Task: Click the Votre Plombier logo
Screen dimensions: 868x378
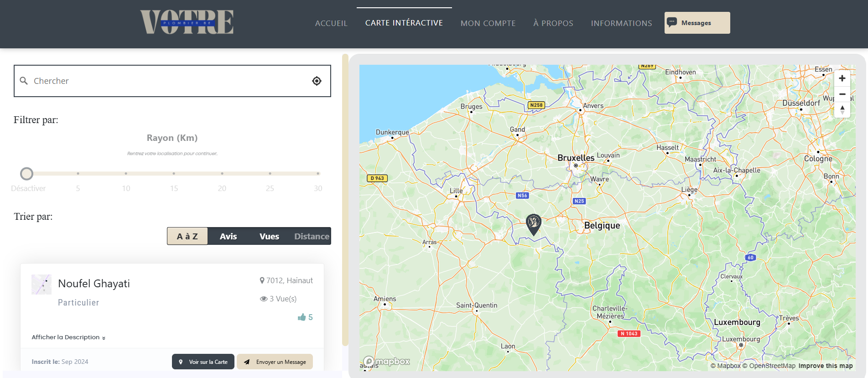Action: click(187, 22)
